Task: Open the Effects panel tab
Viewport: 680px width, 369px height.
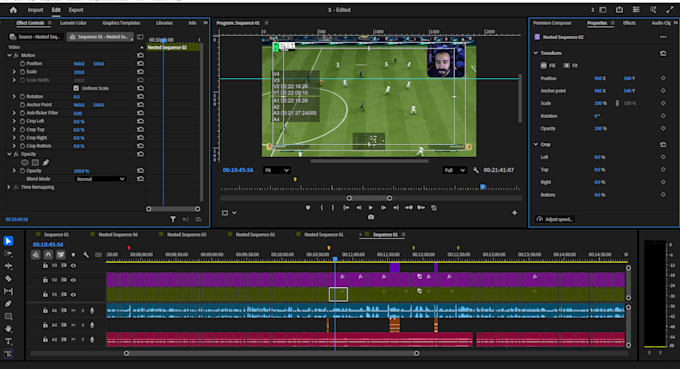Action: [629, 23]
